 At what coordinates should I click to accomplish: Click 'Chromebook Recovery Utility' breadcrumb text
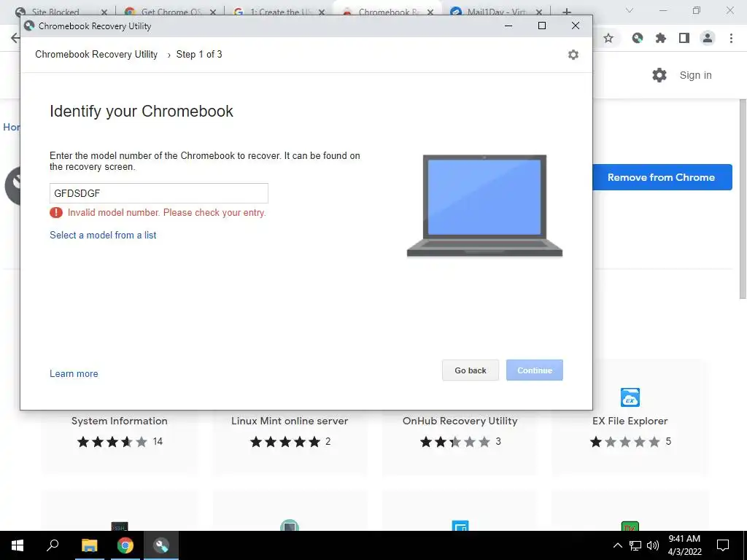click(96, 54)
